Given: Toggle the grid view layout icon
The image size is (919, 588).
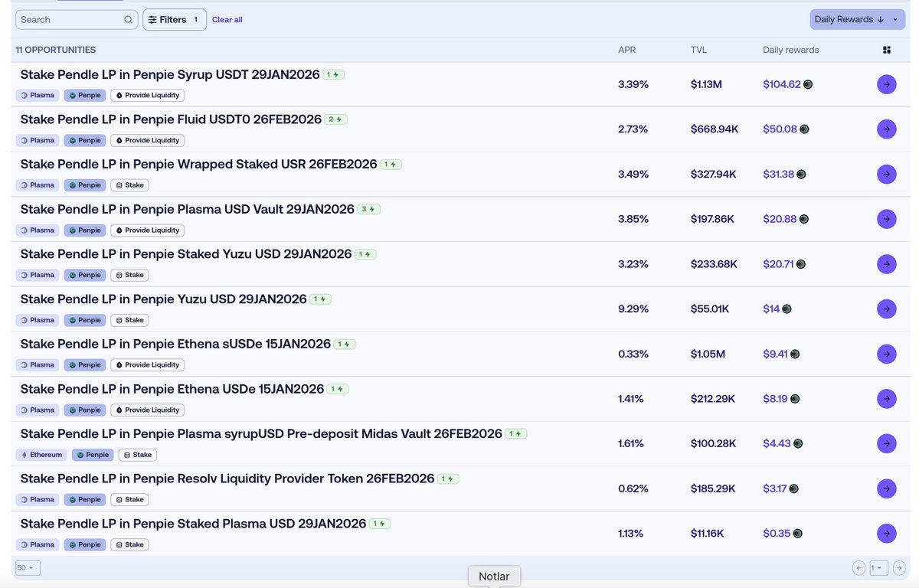Looking at the screenshot, I should (x=887, y=50).
